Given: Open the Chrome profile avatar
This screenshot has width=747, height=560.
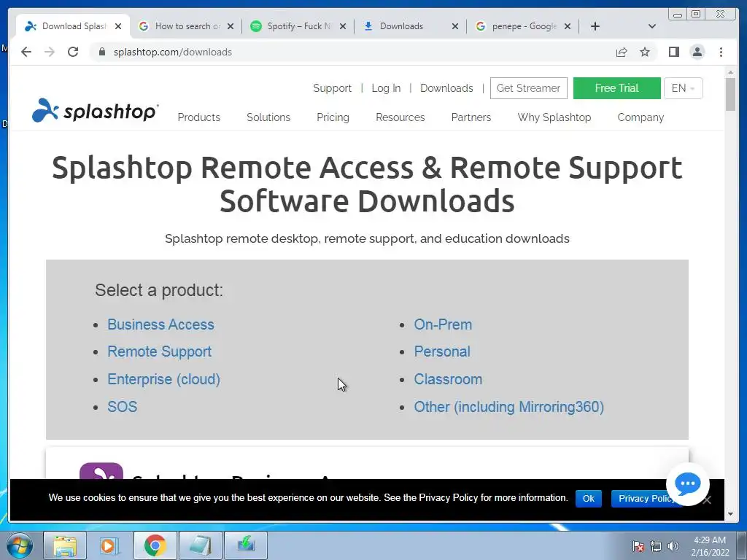Looking at the screenshot, I should point(697,52).
